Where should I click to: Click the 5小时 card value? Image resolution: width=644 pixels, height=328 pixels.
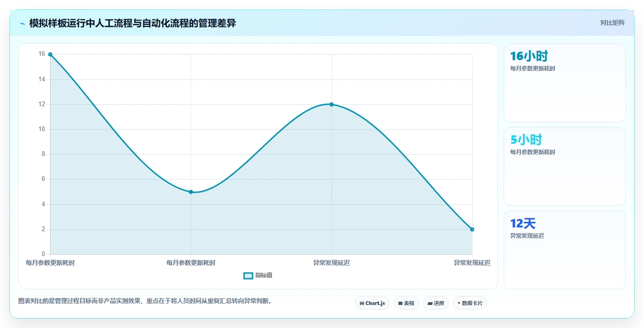click(x=526, y=140)
